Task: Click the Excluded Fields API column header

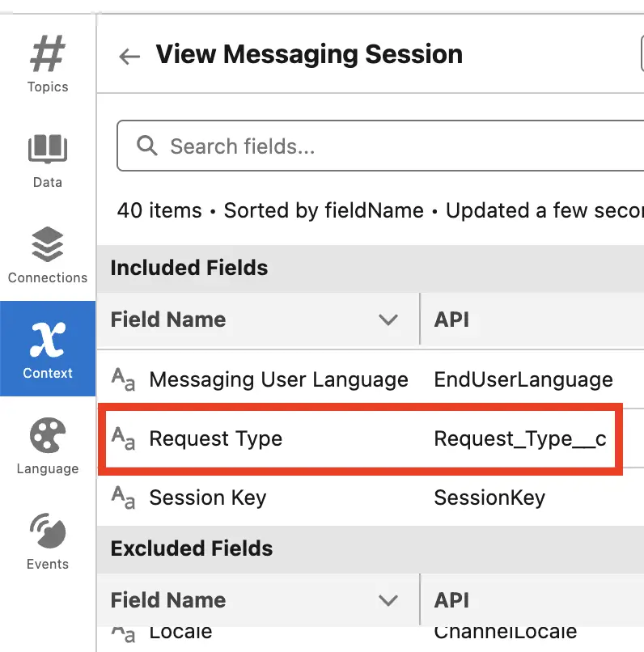Action: [532, 600]
